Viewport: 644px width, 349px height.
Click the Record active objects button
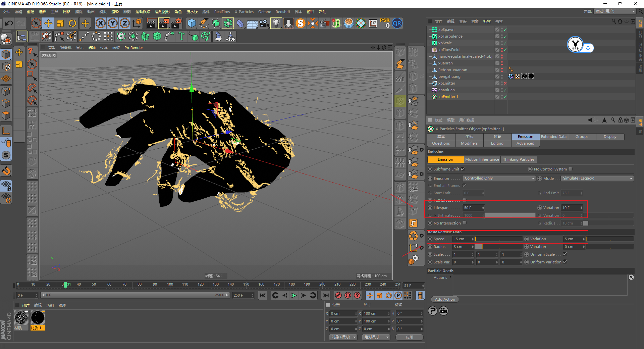(338, 295)
